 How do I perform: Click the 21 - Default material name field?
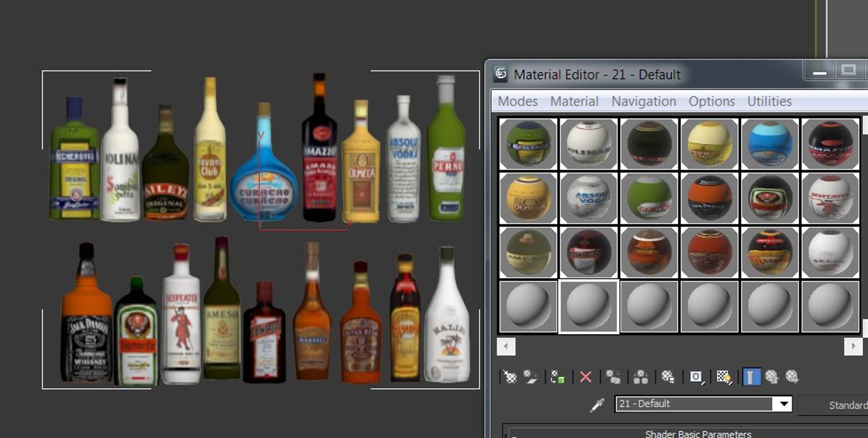(695, 404)
